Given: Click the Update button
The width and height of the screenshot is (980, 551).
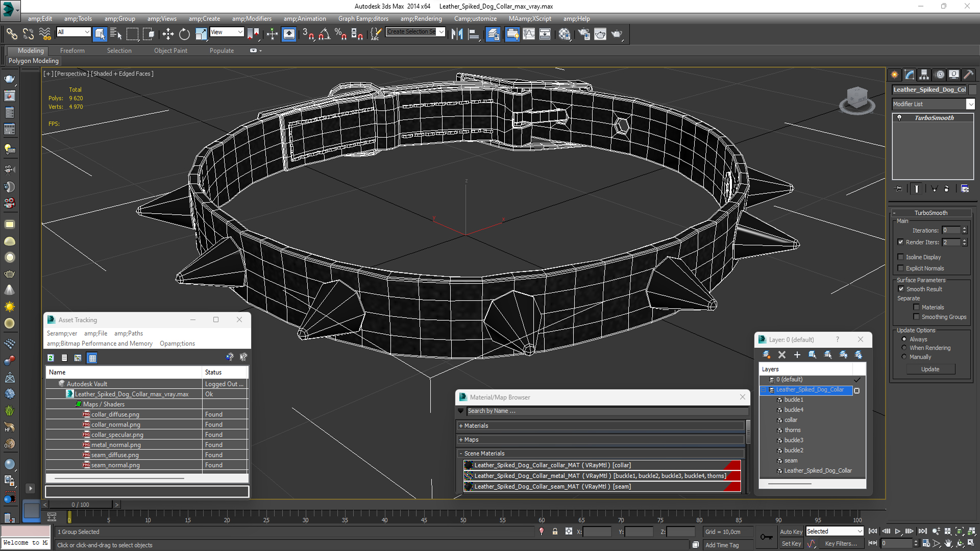Looking at the screenshot, I should tap(930, 369).
